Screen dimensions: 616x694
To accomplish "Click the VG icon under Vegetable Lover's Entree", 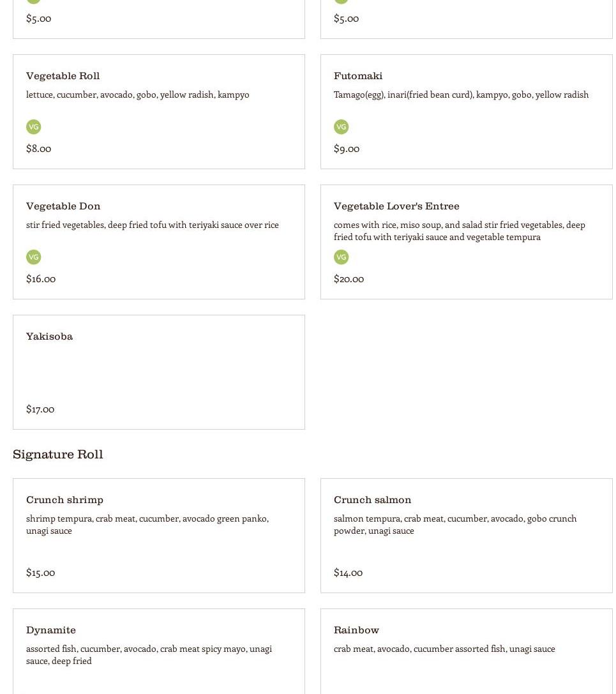I will tap(341, 257).
